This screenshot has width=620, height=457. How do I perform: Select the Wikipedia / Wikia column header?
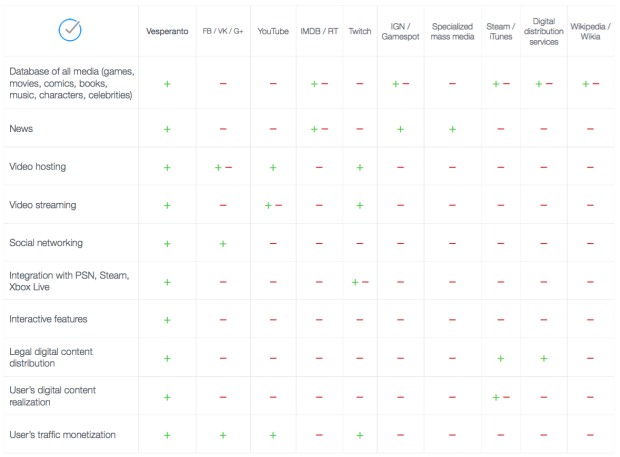click(590, 31)
